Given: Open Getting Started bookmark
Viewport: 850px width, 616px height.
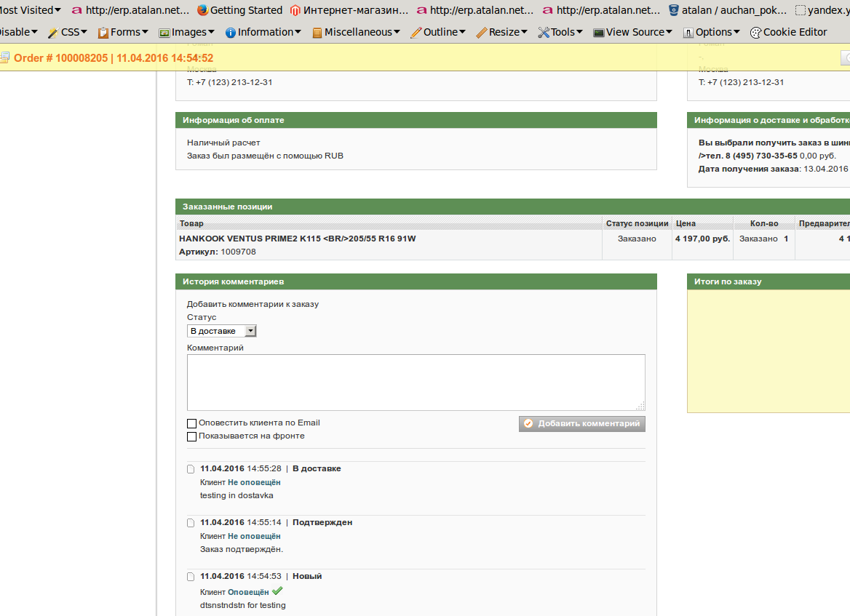Looking at the screenshot, I should 240,10.
